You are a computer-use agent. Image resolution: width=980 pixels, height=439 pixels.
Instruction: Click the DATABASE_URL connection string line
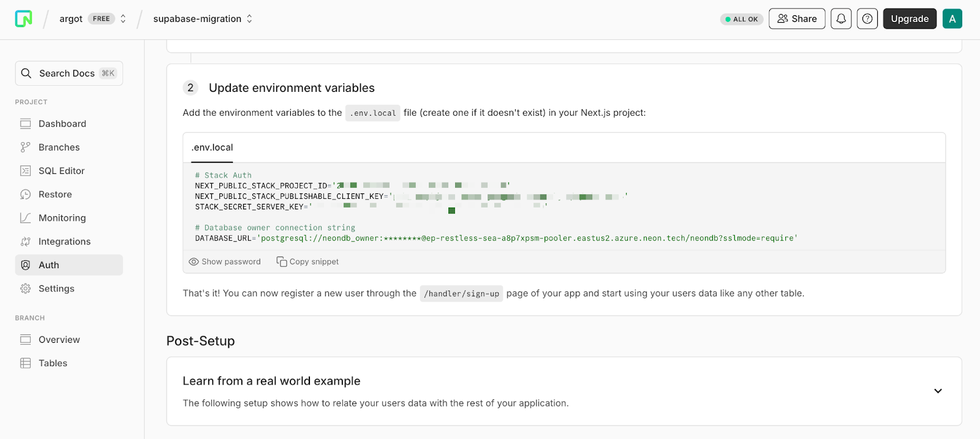pos(496,238)
